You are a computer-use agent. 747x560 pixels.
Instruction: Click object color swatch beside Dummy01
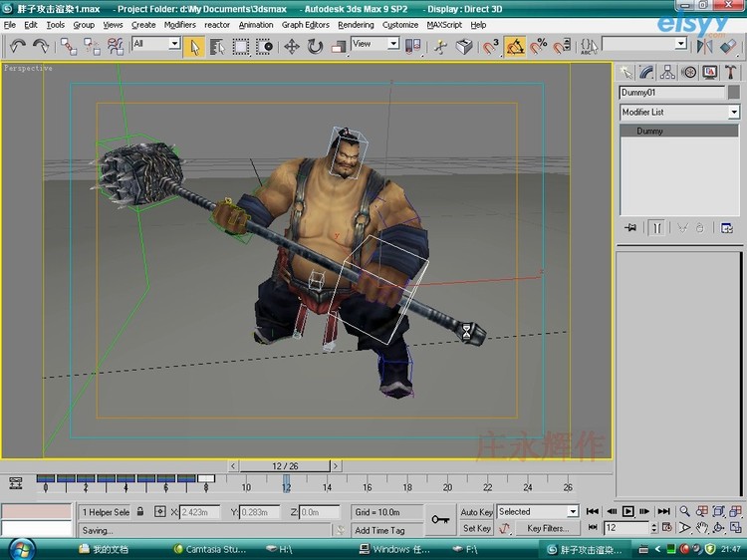(x=734, y=93)
